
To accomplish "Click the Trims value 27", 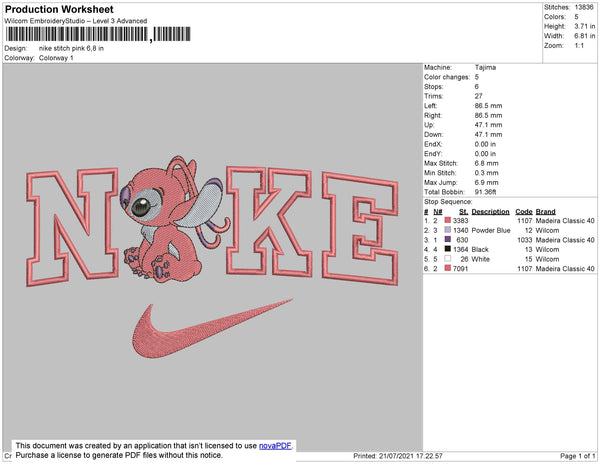I will tap(478, 96).
